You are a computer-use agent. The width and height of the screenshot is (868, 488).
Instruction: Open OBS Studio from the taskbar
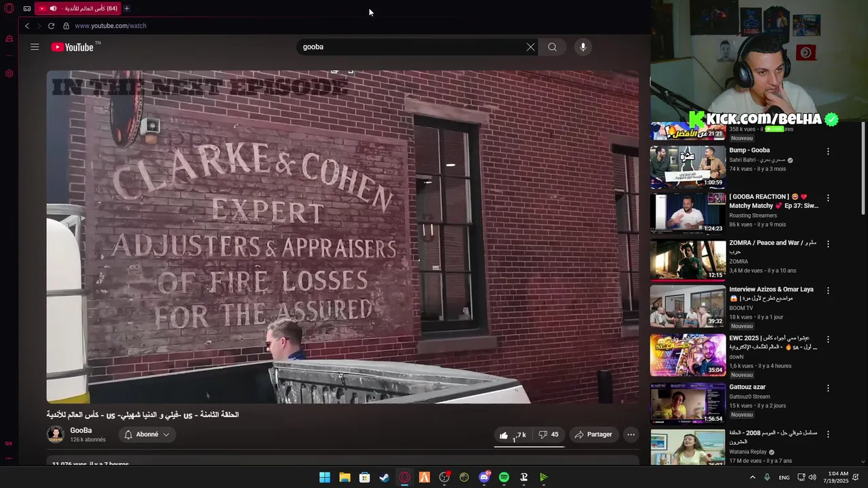coord(444,477)
